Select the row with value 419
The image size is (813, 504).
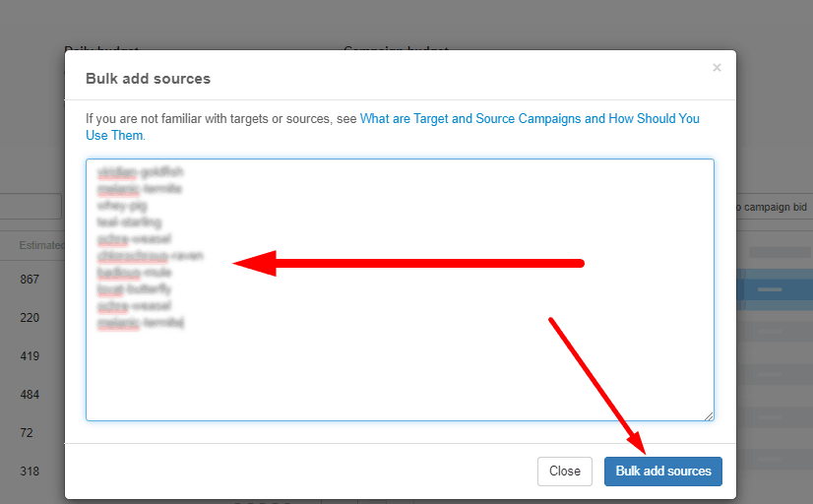(x=30, y=356)
